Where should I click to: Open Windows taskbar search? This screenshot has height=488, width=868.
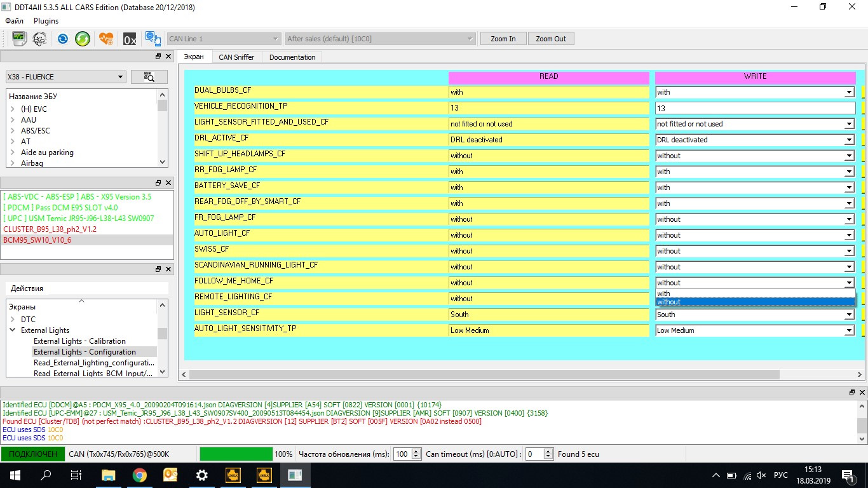[x=46, y=475]
